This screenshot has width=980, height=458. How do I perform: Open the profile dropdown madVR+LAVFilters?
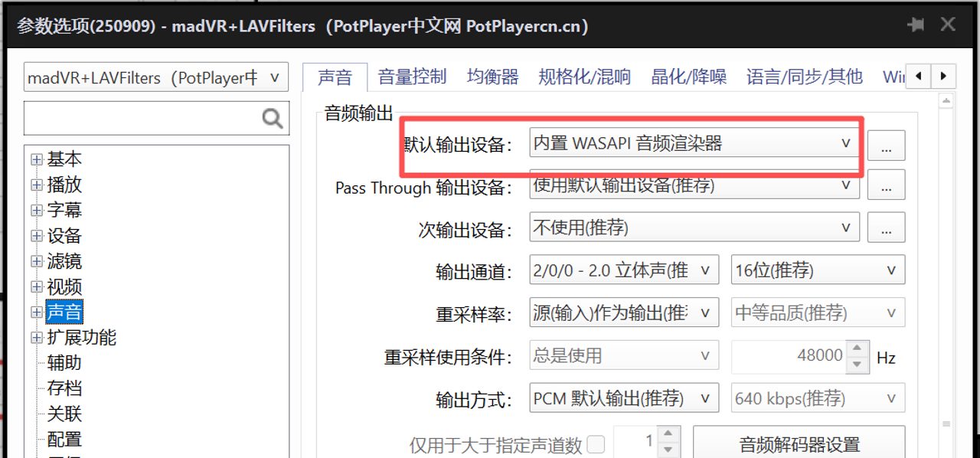[156, 77]
